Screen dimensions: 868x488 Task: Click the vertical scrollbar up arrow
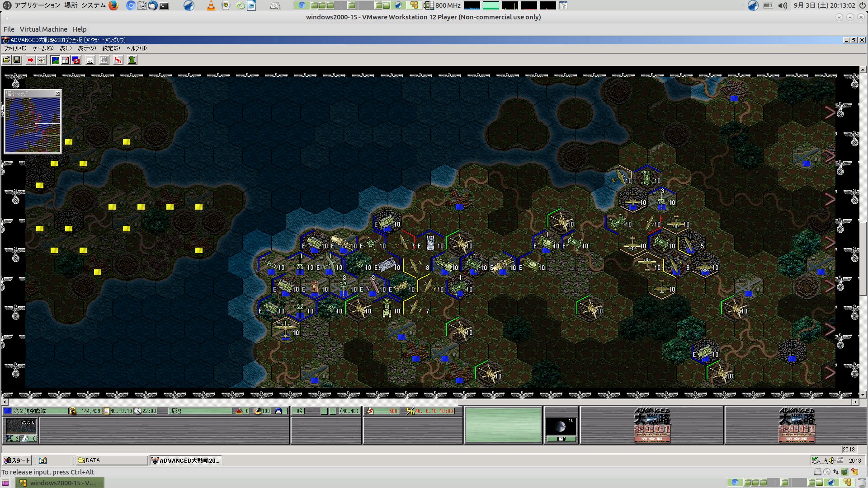[x=863, y=70]
